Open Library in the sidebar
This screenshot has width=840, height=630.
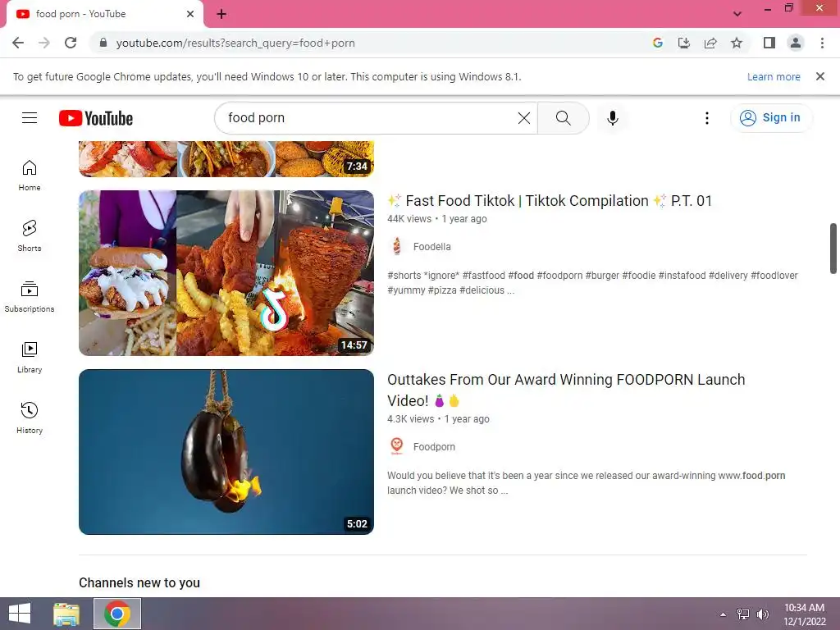click(30, 358)
